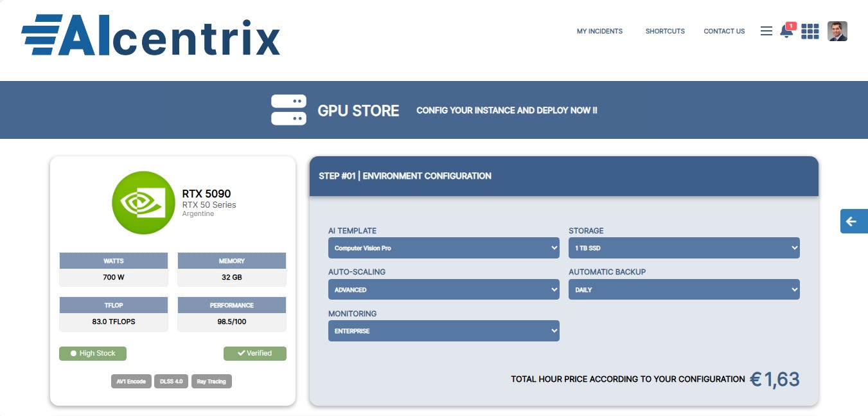Screen dimensions: 868x416
Task: Select the DLSS 4.0 feature tag
Action: click(x=170, y=381)
